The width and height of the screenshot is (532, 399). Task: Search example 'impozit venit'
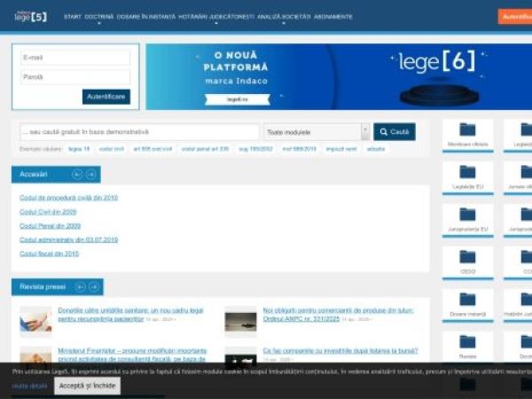click(x=341, y=149)
